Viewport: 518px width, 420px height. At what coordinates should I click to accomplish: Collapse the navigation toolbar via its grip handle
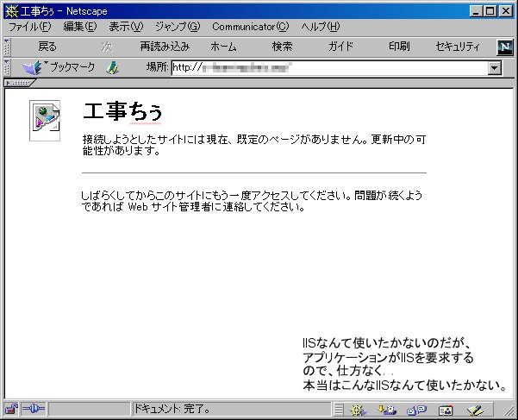7,47
